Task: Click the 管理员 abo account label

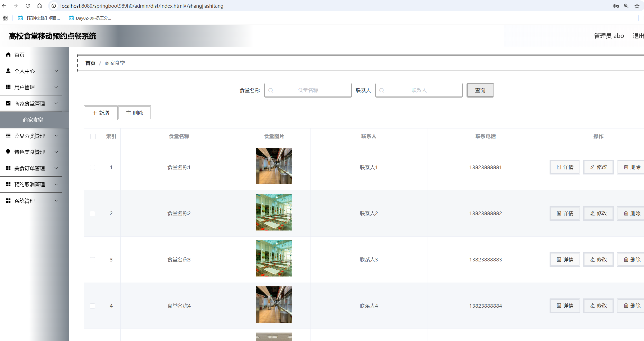Action: pos(609,36)
